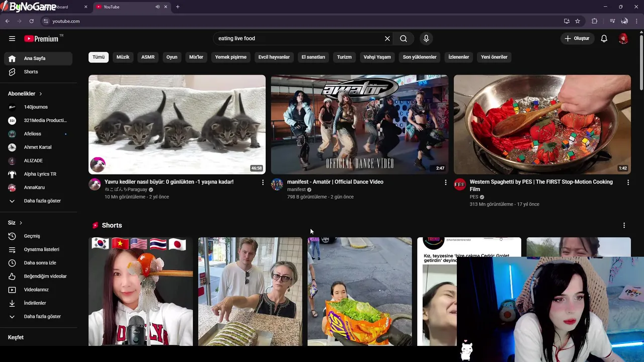Viewport: 644px width, 362px height.
Task: Click the magnifier search button
Action: (404, 39)
